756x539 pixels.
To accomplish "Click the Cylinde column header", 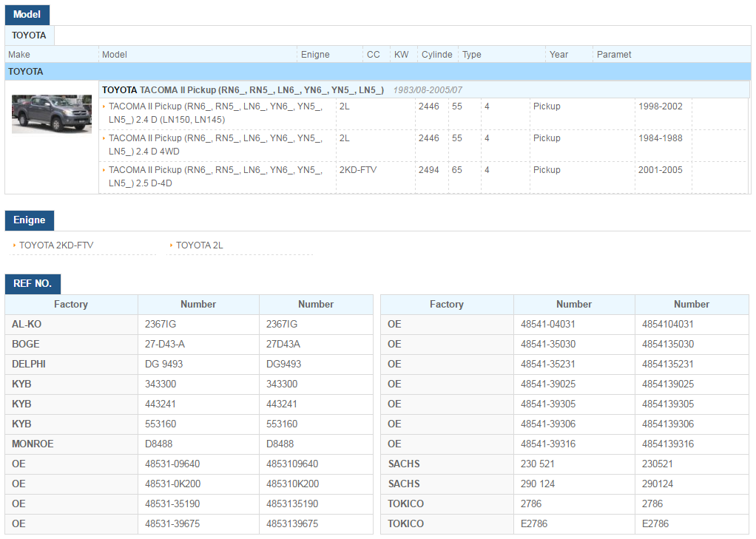I will tap(437, 55).
